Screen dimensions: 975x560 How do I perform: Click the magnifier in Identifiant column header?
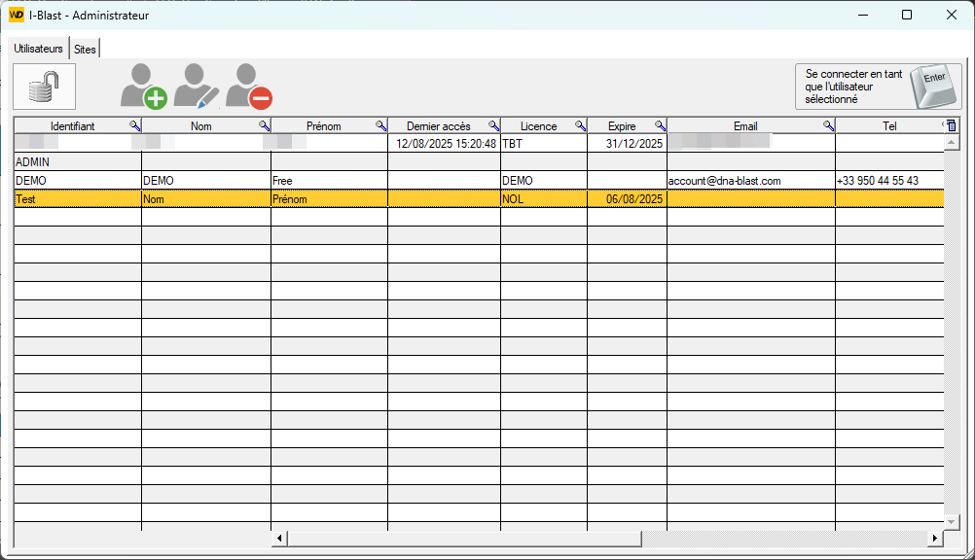(x=135, y=125)
